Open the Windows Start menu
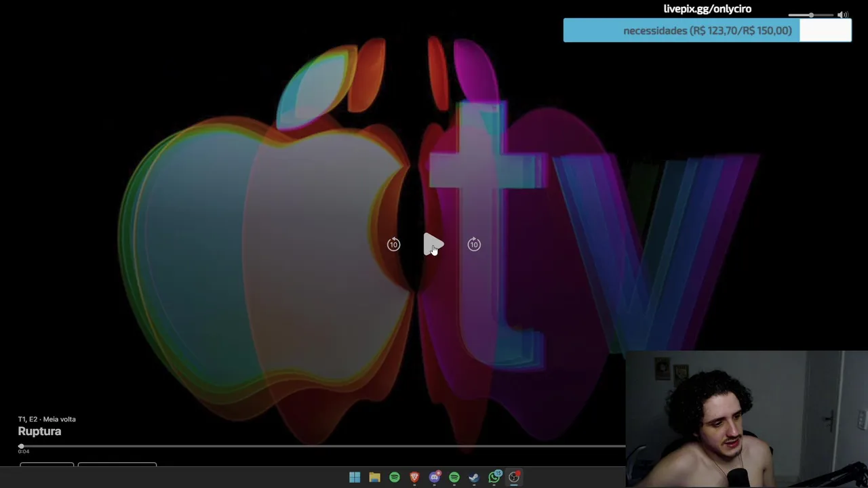Image resolution: width=868 pixels, height=488 pixels. pos(355,477)
